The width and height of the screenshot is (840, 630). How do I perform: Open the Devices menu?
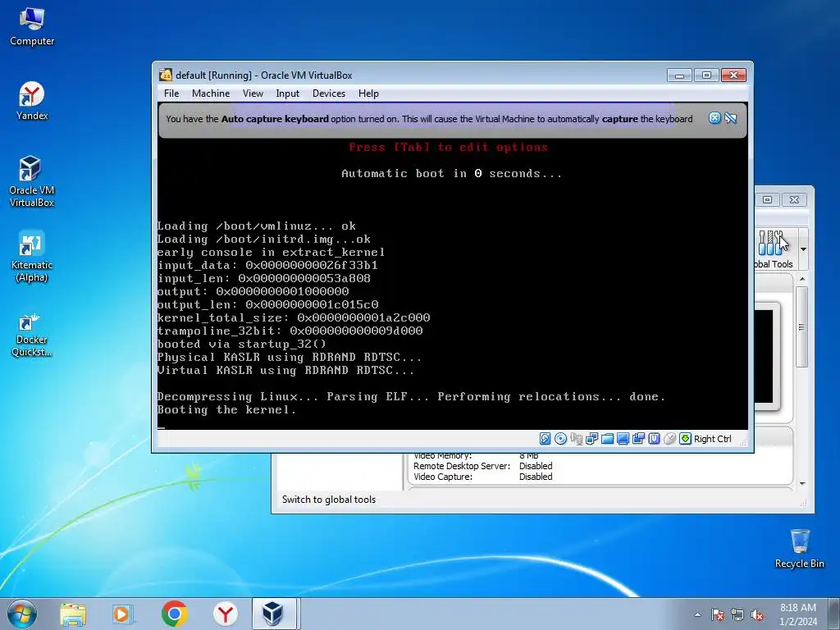point(329,94)
